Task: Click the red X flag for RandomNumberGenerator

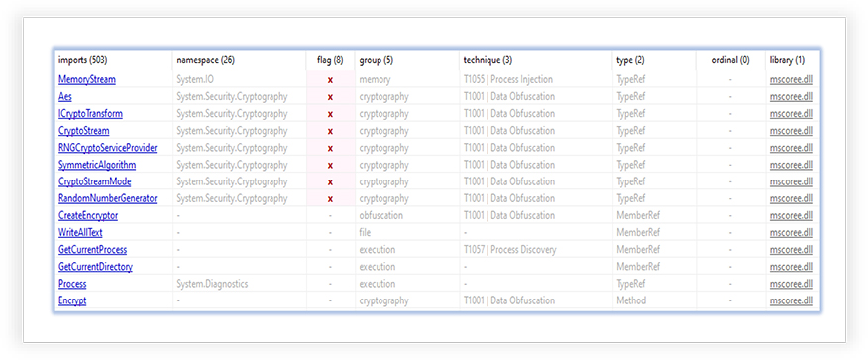Action: (x=330, y=198)
